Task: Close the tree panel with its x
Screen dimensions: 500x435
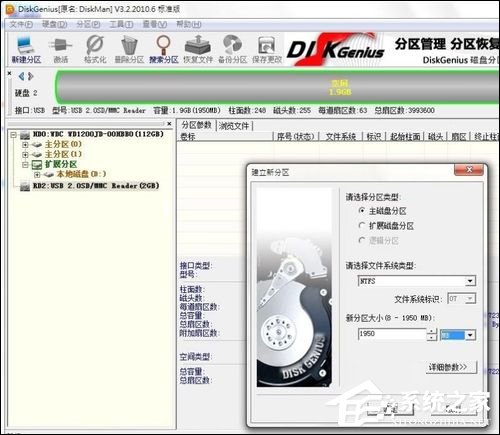Action: [169, 124]
